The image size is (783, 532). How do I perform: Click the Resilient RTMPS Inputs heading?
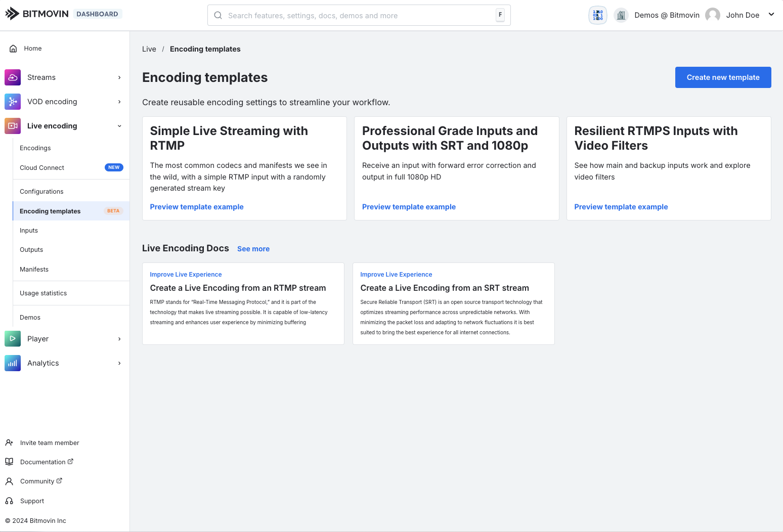coord(656,138)
